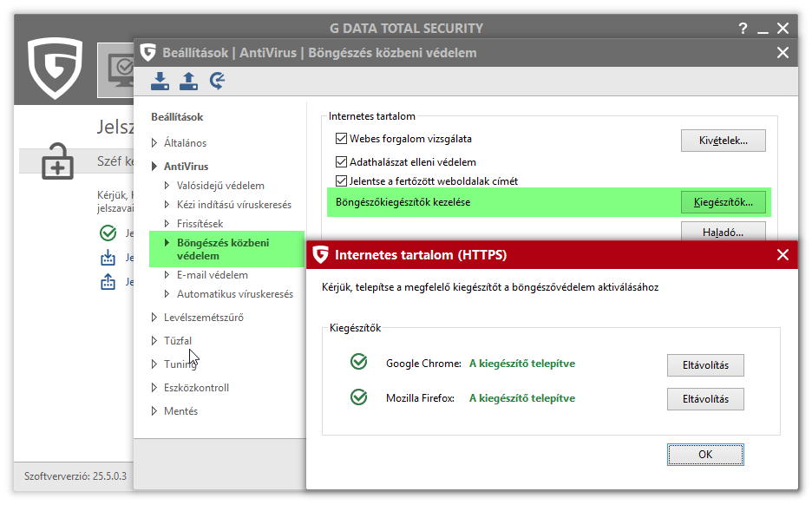This screenshot has height=505, width=812.
Task: Select Valósidejű védelem in the sidebar
Action: tap(220, 186)
